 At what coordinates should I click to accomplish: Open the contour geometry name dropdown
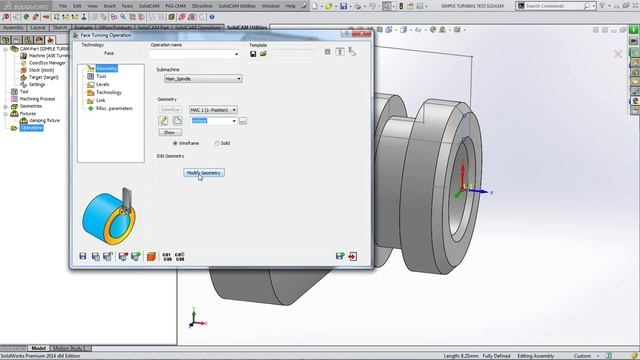pos(234,121)
